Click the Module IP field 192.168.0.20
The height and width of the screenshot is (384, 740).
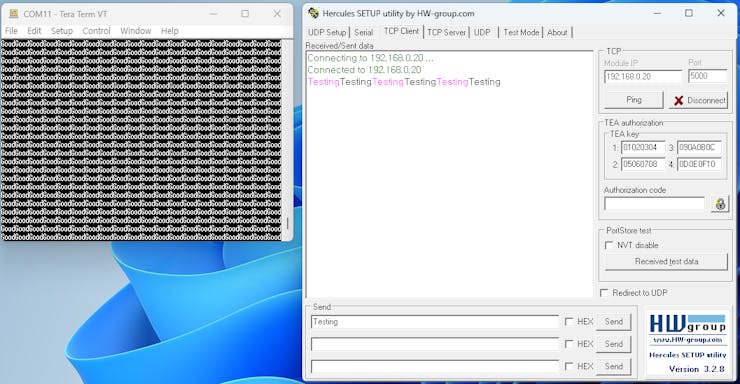click(643, 76)
